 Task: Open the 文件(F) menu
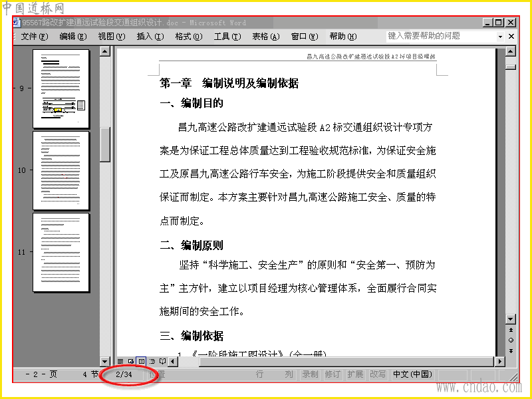click(35, 37)
